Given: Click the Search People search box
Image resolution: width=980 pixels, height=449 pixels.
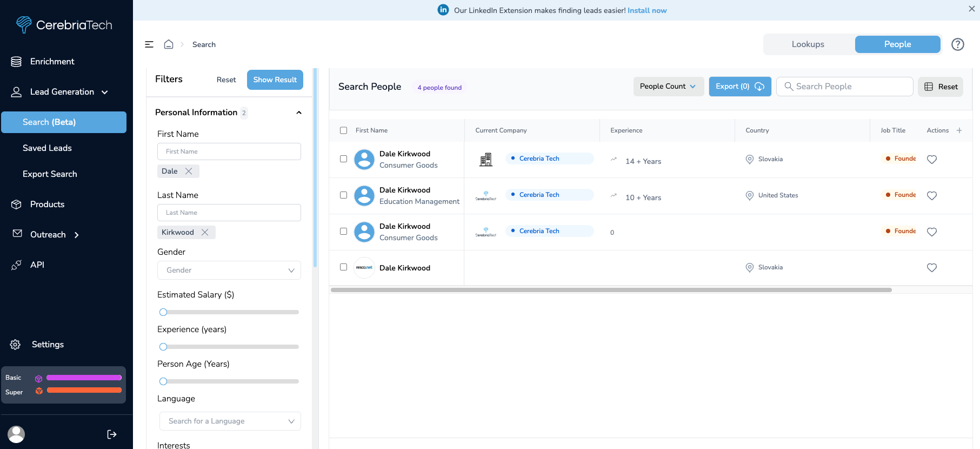Looking at the screenshot, I should [x=844, y=87].
